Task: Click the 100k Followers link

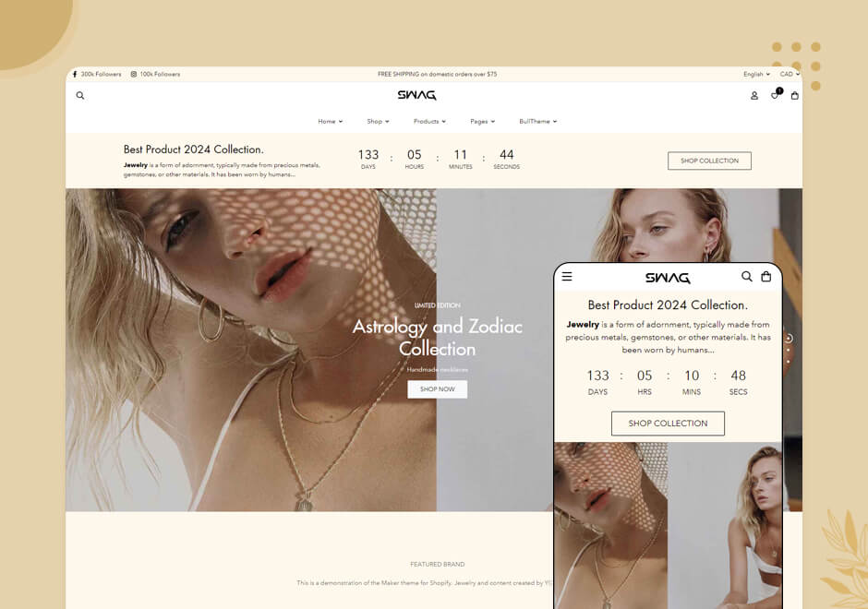Action: (160, 74)
